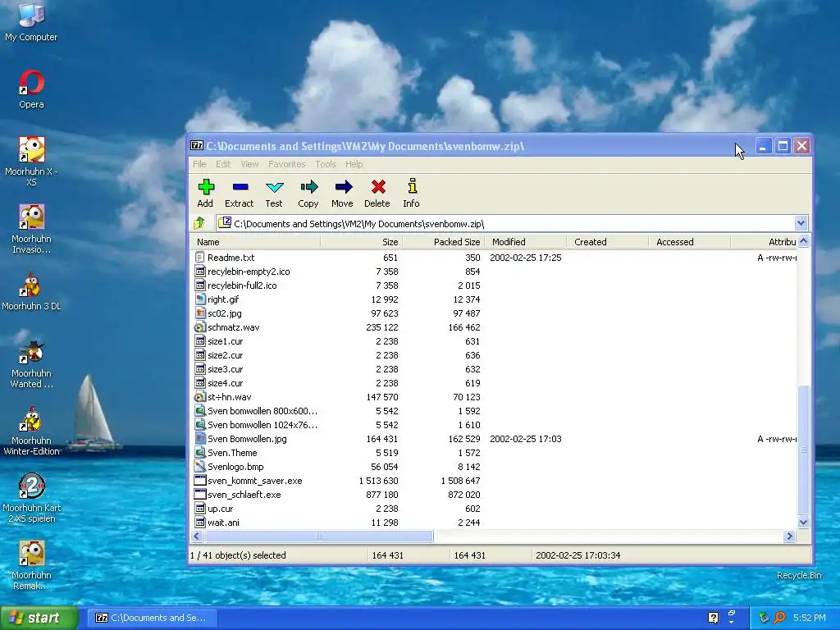The image size is (840, 630).
Task: Open the Favorites menu
Action: click(286, 164)
